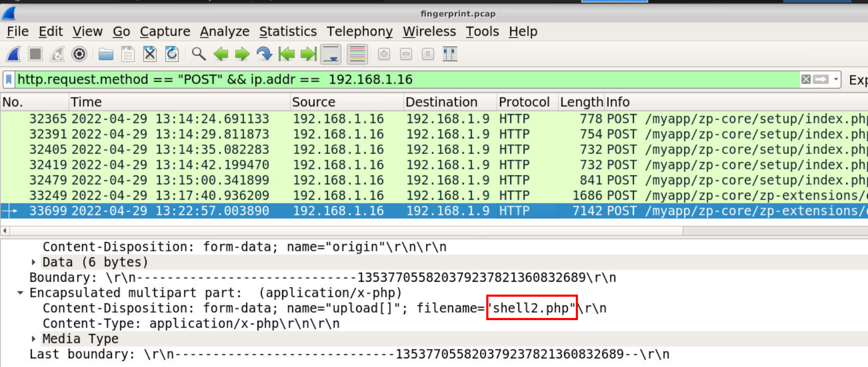Open the Analyze menu
The height and width of the screenshot is (367, 868).
tap(224, 31)
